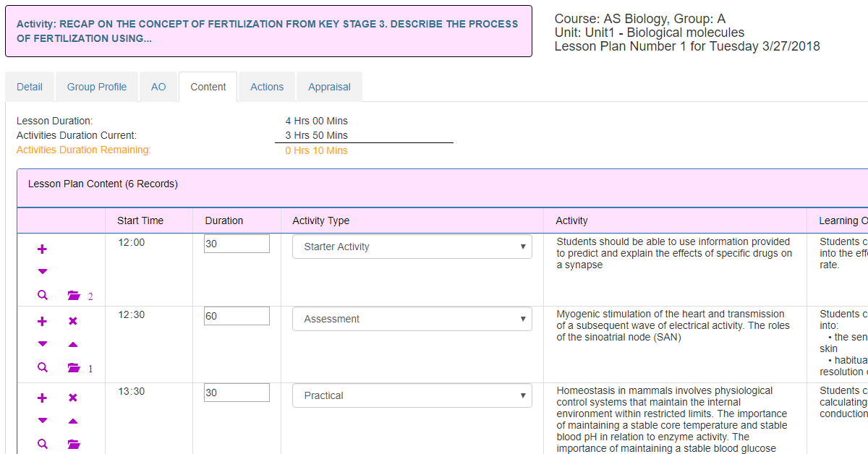The height and width of the screenshot is (454, 868).
Task: Open the folder with 1 resource in the 12:30 row
Action: pos(74,368)
